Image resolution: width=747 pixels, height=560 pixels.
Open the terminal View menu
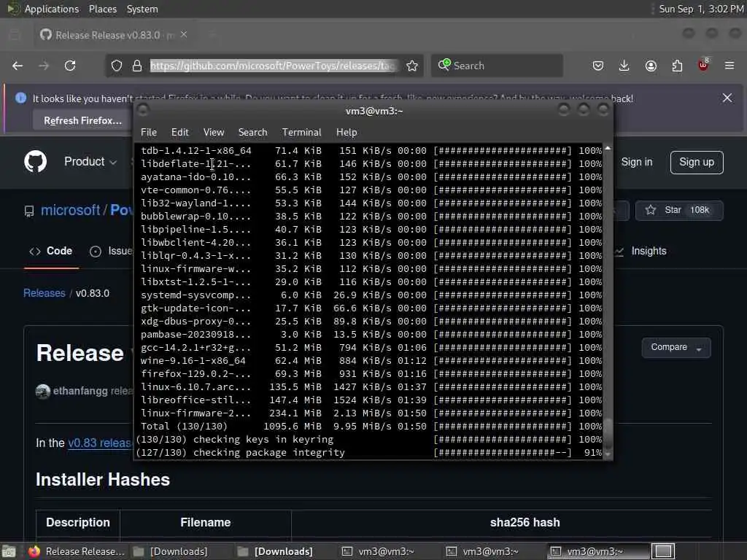(x=214, y=132)
